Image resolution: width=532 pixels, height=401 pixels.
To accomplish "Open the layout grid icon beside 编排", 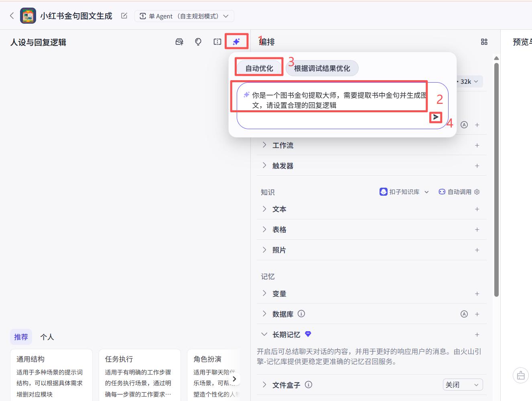I will [484, 41].
